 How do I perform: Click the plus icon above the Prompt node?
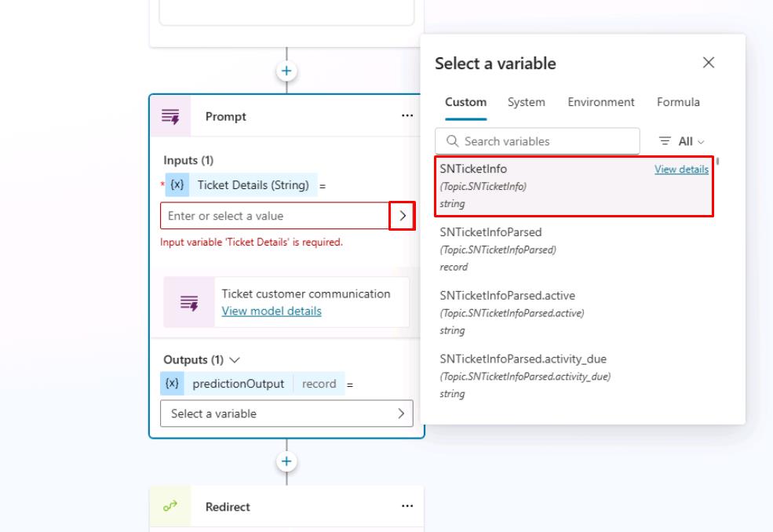287,70
